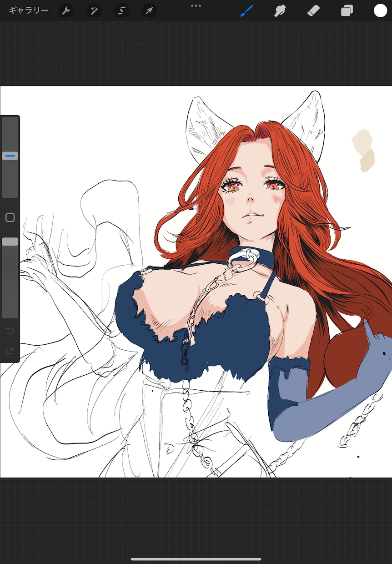Click the brush size slider handle

[10, 156]
